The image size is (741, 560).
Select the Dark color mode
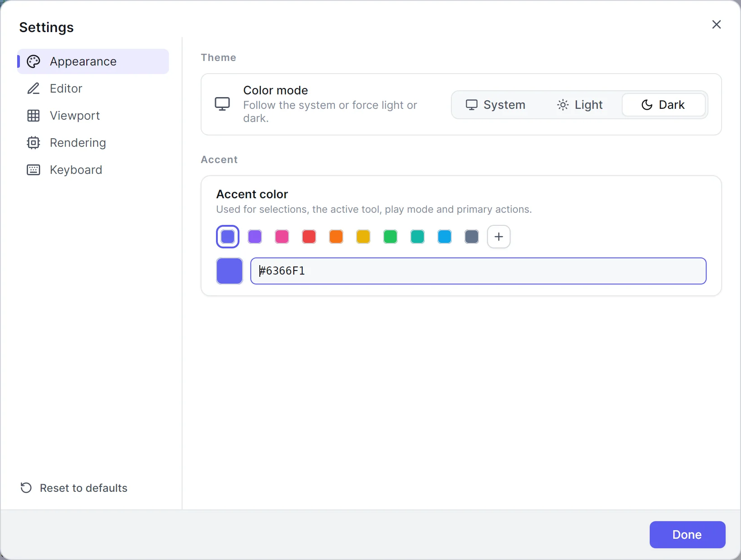pos(663,105)
